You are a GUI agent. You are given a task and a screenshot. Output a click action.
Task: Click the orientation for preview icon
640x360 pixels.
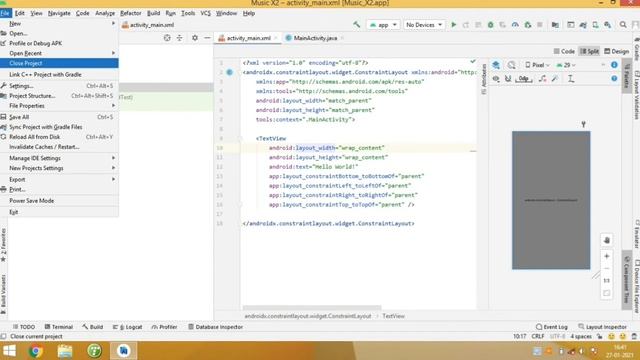coord(511,65)
